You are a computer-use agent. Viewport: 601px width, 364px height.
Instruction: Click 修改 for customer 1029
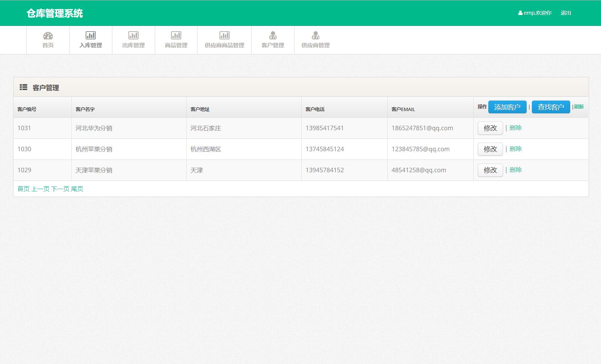tap(490, 170)
